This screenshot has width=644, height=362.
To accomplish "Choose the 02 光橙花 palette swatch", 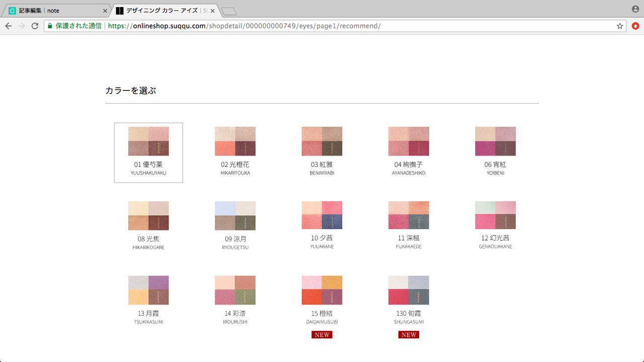I will click(x=235, y=141).
